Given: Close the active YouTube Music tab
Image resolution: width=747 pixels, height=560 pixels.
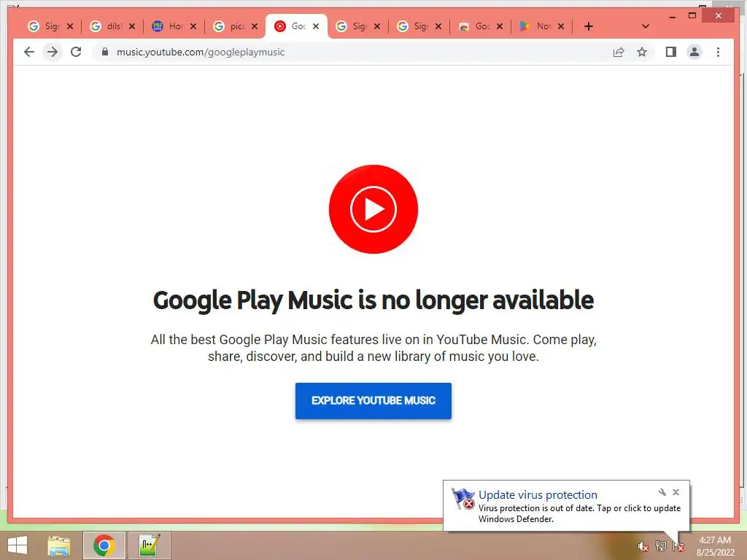Looking at the screenshot, I should [316, 26].
